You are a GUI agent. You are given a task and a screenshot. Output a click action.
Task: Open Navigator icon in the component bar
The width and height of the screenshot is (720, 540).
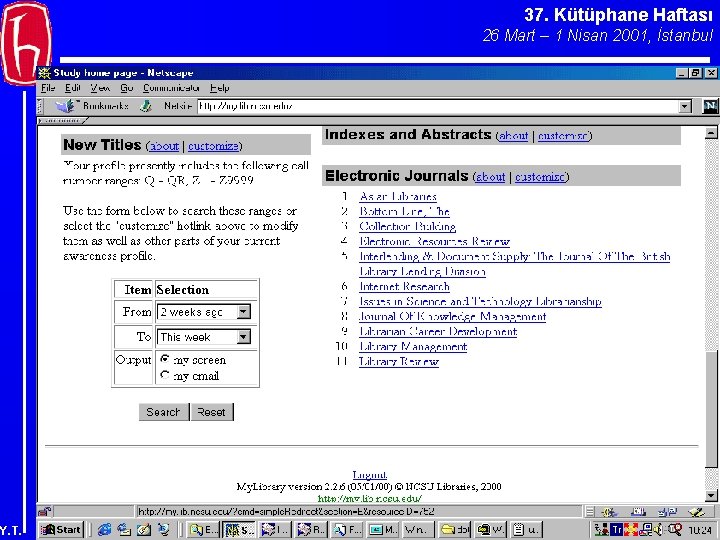[x=609, y=511]
